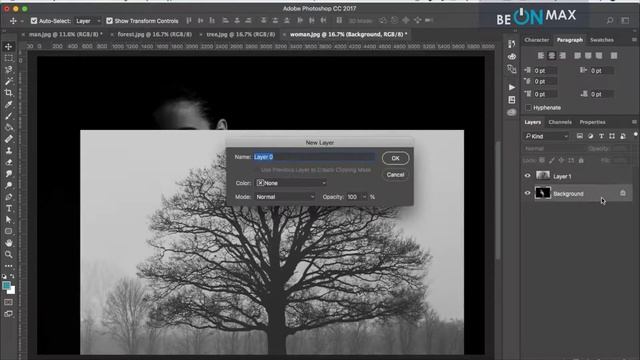Open Edit Toolbar three-dots icon
Viewport: 640px width, 360px height.
click(x=9, y=266)
